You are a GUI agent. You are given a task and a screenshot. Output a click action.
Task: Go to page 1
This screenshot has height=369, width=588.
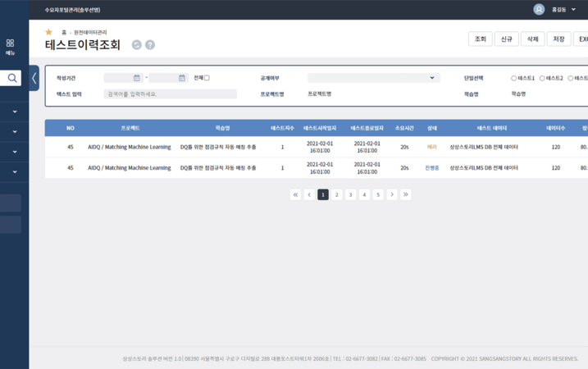[323, 194]
